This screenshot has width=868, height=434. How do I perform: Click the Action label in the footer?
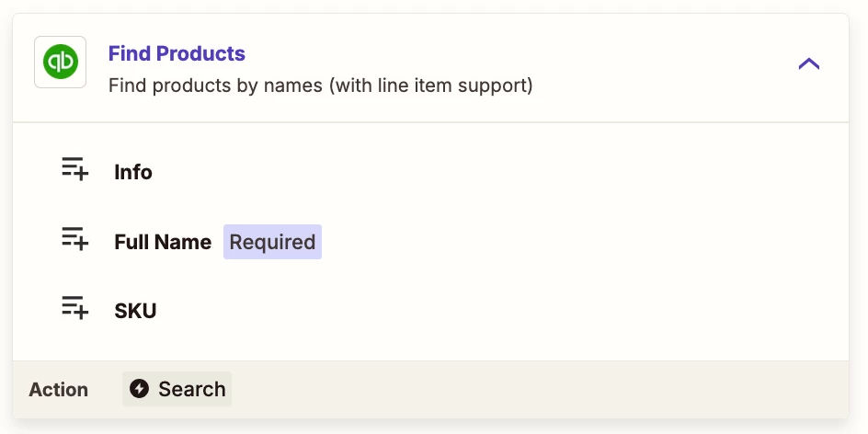coord(58,390)
